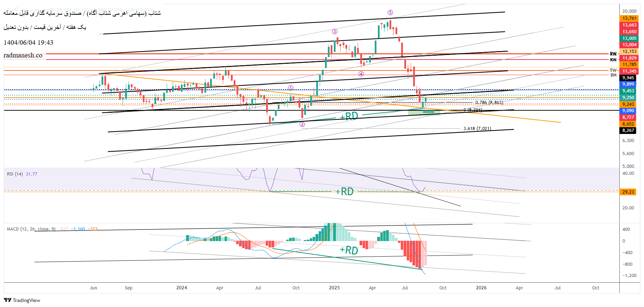Select Elliott wave marker 1
Screen dimensions: 644x307
pos(290,88)
